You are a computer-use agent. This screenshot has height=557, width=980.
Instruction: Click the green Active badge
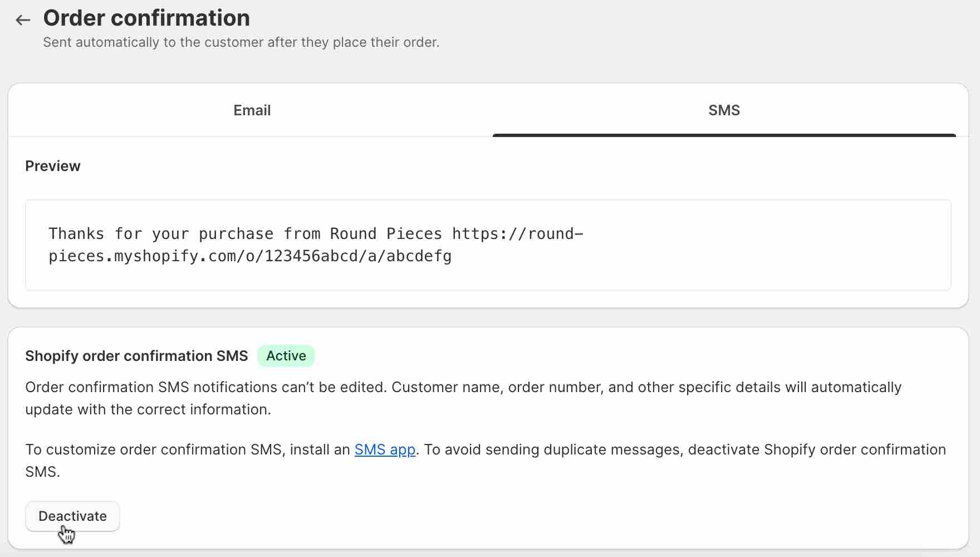click(286, 355)
